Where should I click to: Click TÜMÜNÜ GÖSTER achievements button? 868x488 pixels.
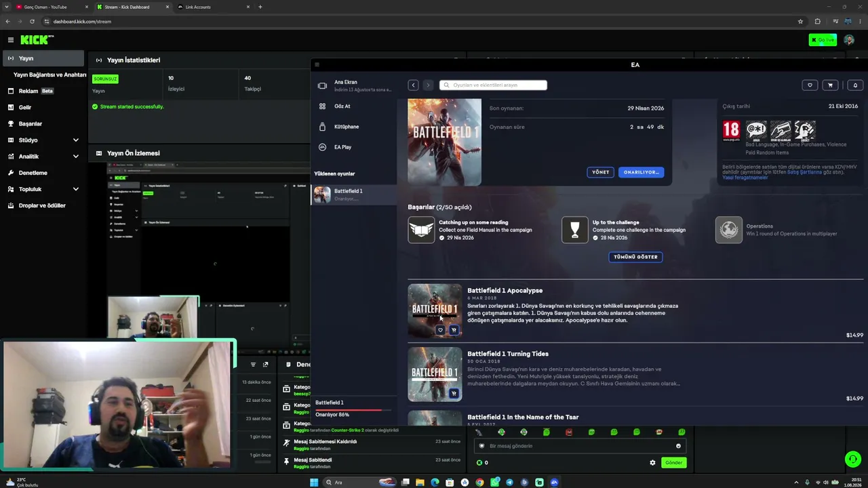pyautogui.click(x=635, y=257)
